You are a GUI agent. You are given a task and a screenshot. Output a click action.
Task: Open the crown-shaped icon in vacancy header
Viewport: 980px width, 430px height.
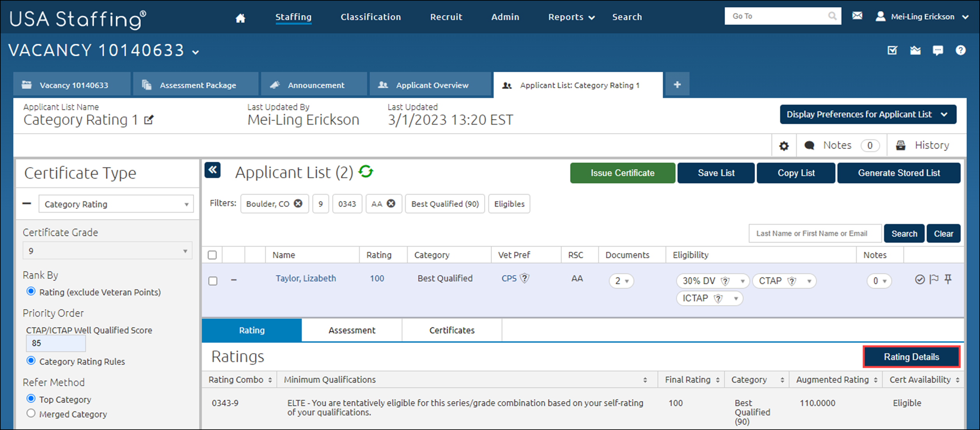pos(915,50)
